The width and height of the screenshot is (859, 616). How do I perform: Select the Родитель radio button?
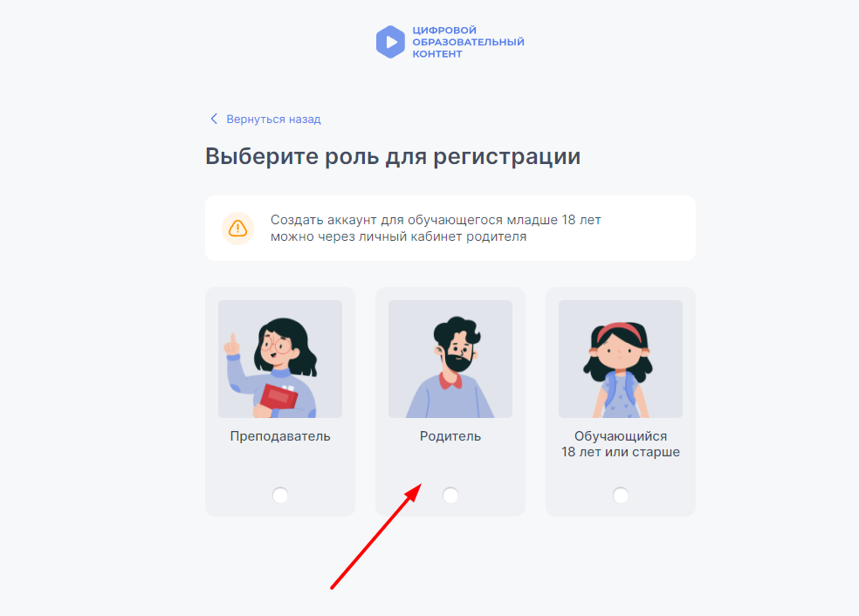450,495
